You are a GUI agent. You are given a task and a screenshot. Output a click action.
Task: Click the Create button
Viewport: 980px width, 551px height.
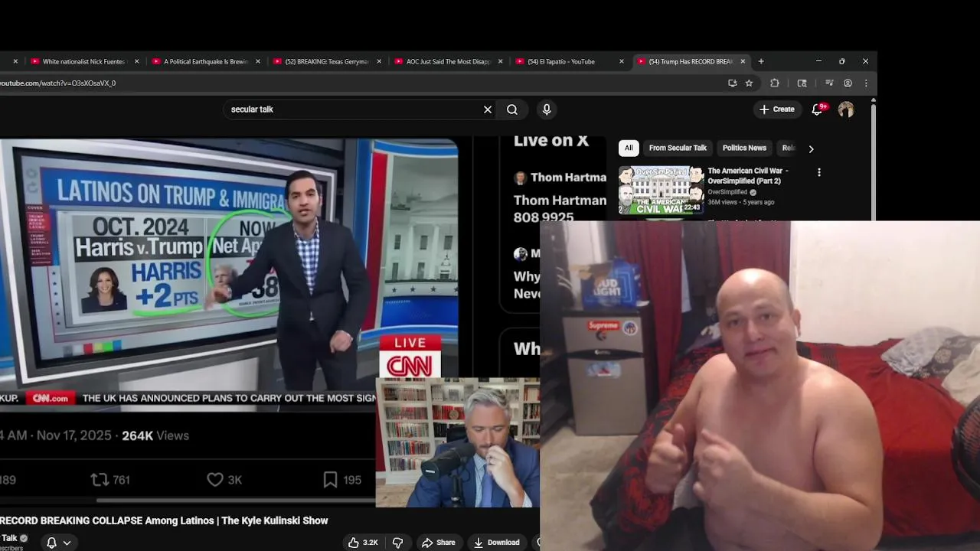[776, 109]
